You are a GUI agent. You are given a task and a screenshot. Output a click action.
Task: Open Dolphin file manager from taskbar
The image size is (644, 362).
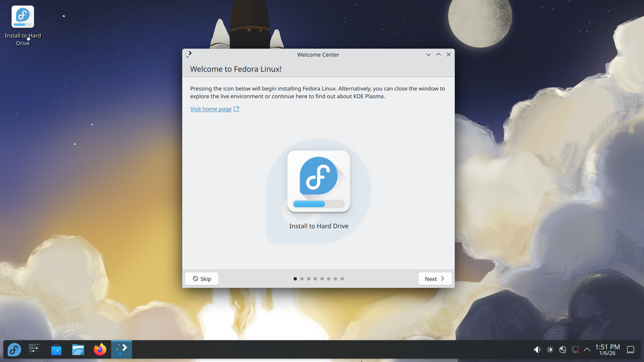pyautogui.click(x=78, y=349)
